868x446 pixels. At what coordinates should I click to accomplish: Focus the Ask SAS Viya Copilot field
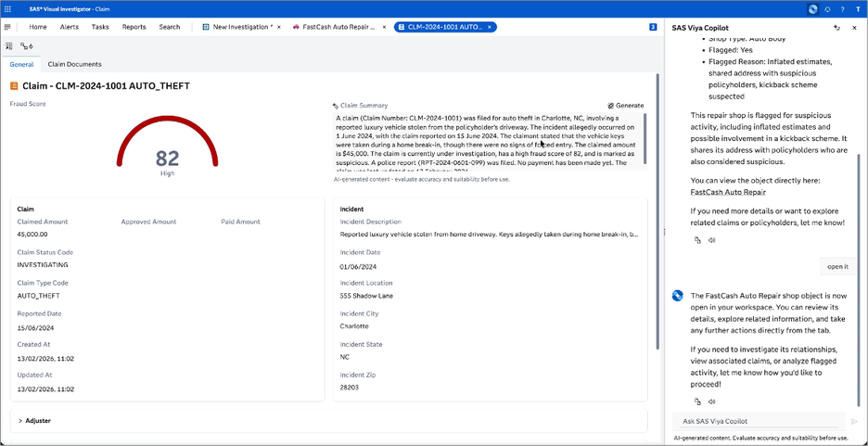point(759,422)
